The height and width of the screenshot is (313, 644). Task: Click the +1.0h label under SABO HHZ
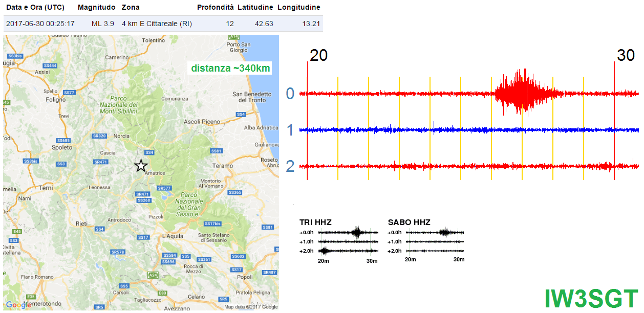click(395, 242)
